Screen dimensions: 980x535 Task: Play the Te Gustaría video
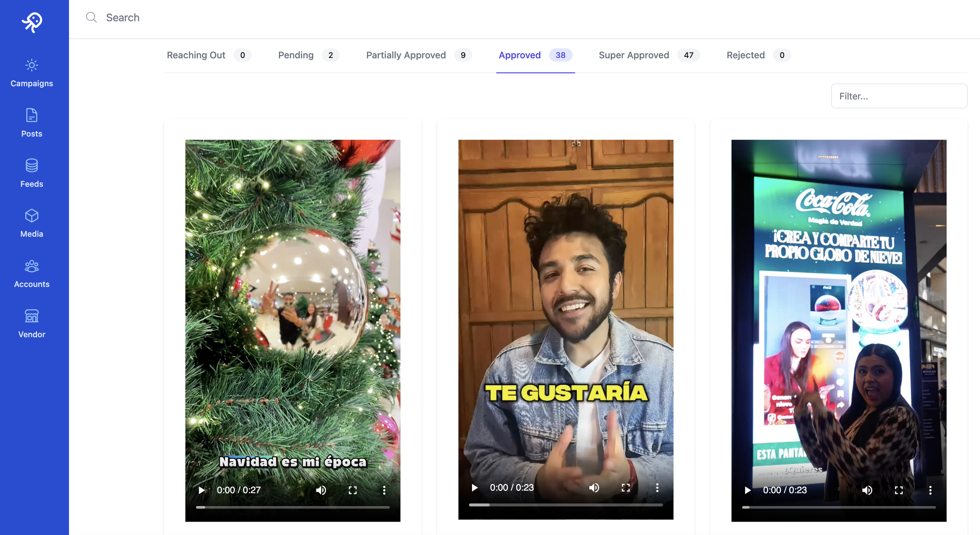pos(474,488)
